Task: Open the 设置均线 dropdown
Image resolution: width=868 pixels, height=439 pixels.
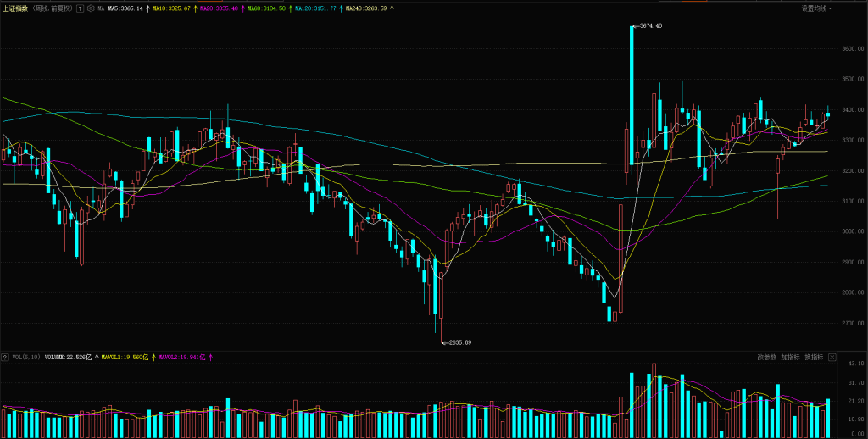Action: [816, 8]
